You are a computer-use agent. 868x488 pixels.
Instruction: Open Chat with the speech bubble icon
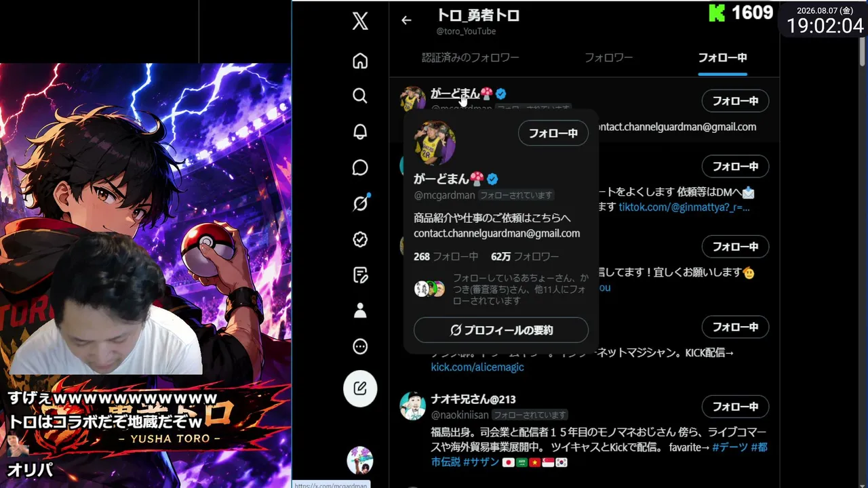pyautogui.click(x=360, y=167)
